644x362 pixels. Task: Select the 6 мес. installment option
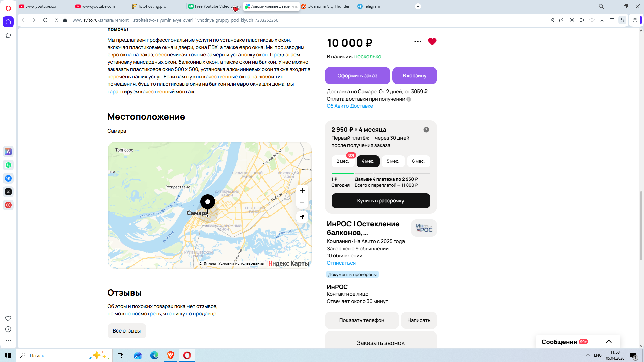(418, 161)
